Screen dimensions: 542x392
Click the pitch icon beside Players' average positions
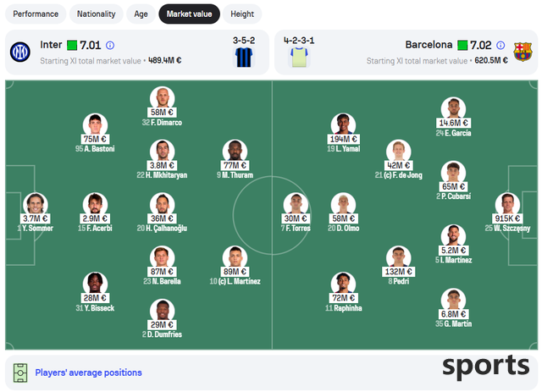tap(20, 373)
